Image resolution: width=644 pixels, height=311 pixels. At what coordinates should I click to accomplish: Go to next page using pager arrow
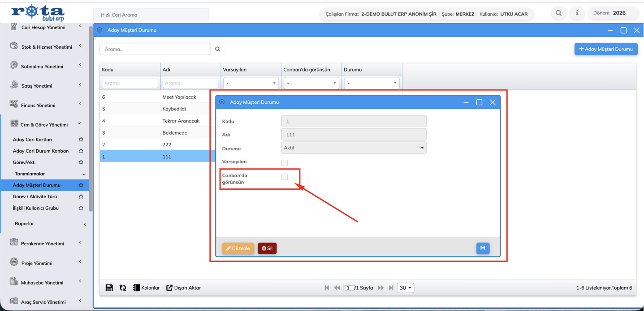pyautogui.click(x=380, y=288)
